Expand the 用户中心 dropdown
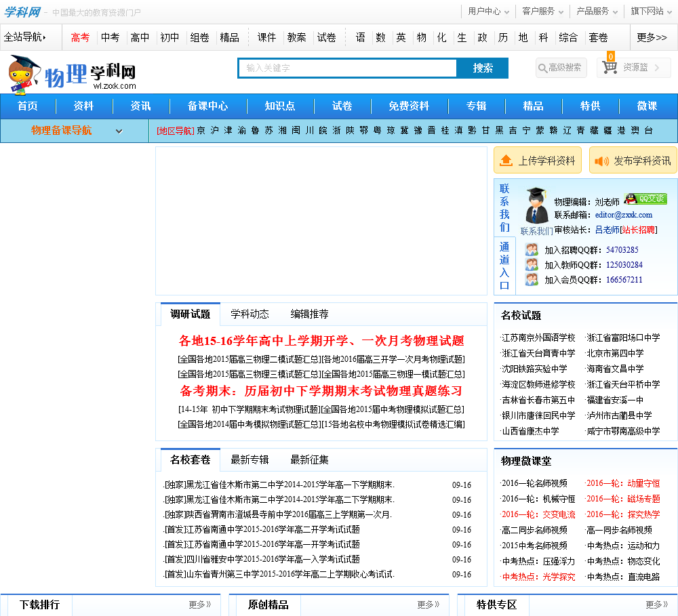The image size is (678, 616). (488, 12)
